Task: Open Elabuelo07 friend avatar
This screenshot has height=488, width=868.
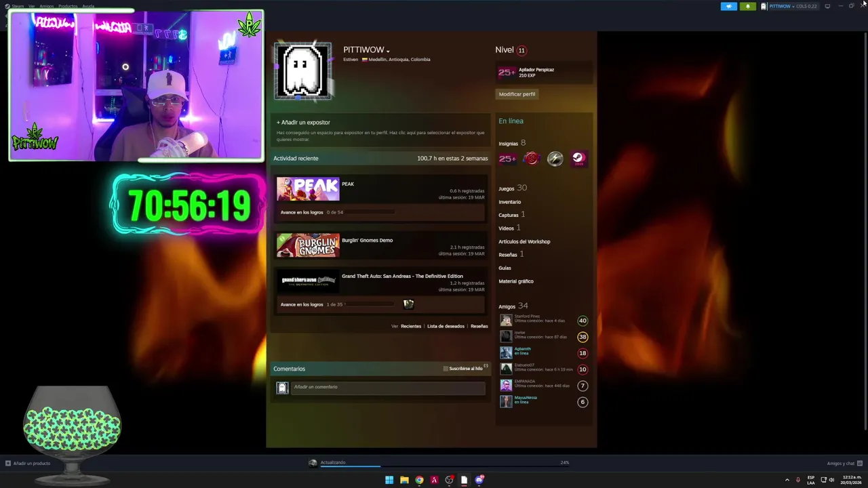Action: click(x=506, y=369)
